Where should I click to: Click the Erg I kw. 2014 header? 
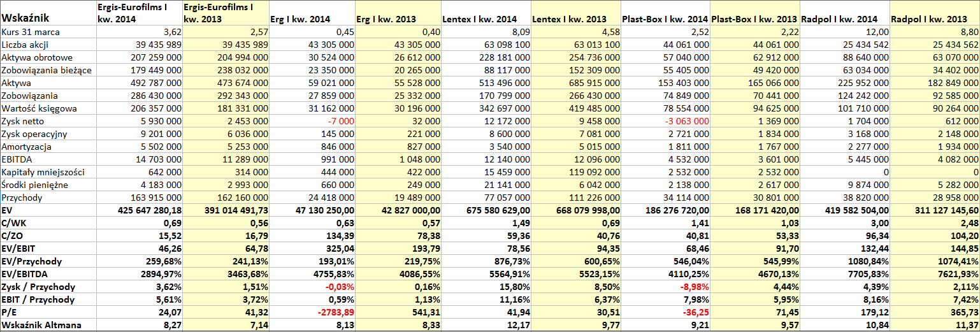(x=311, y=13)
